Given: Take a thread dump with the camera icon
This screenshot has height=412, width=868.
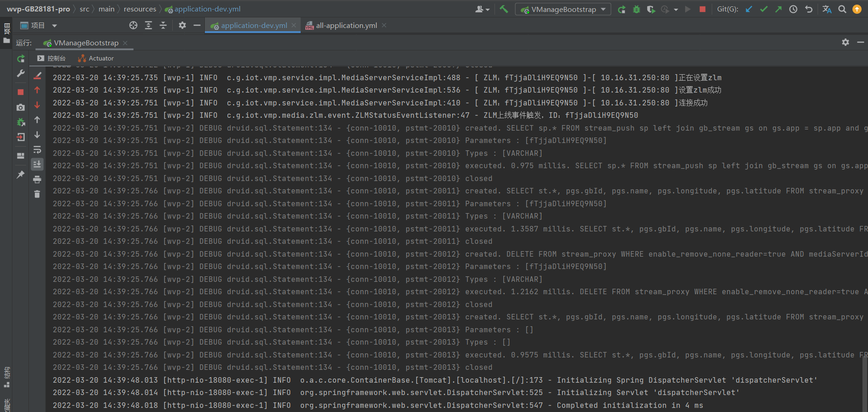Looking at the screenshot, I should [21, 107].
